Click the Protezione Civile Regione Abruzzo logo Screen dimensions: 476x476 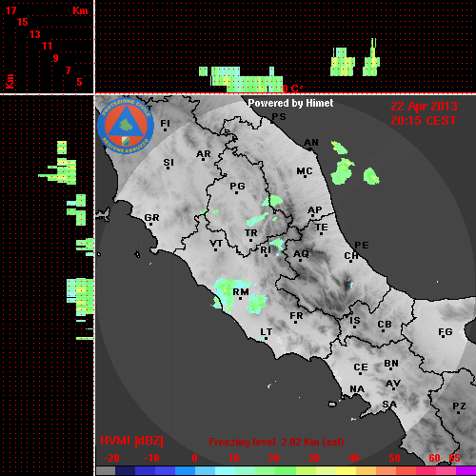pos(126,126)
